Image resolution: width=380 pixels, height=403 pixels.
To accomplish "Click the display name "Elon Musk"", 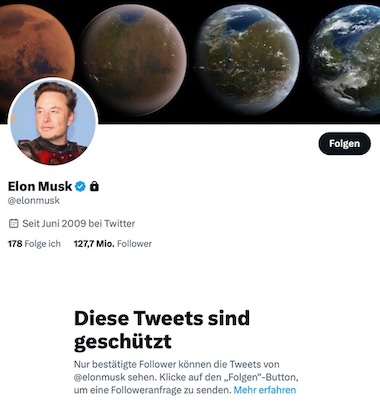I will coord(40,186).
